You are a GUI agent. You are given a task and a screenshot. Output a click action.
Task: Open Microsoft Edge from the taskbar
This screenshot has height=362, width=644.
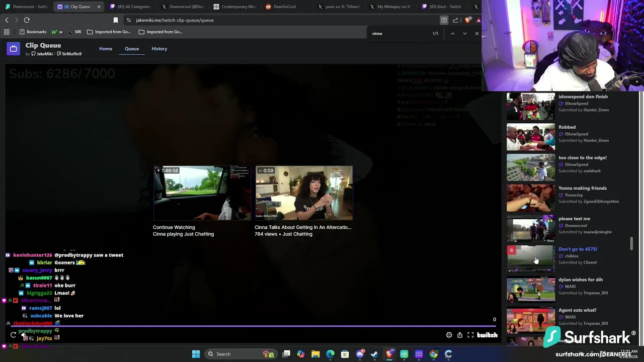(330, 354)
